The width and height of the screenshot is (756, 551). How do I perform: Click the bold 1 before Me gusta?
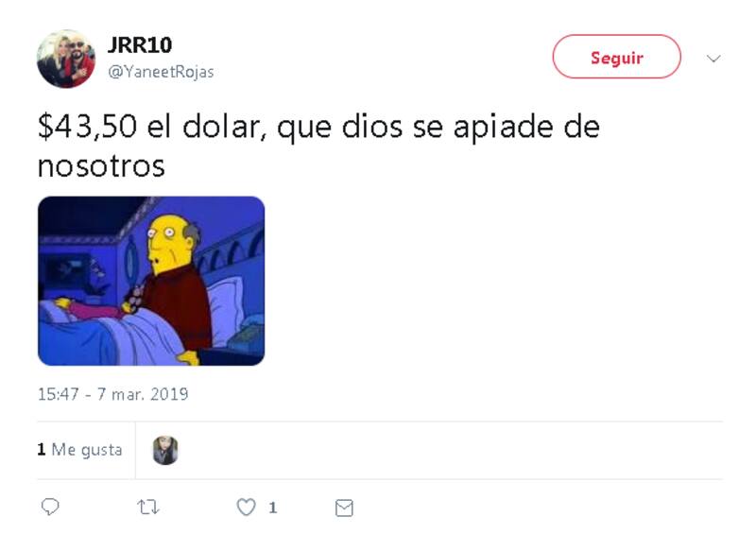tap(42, 449)
